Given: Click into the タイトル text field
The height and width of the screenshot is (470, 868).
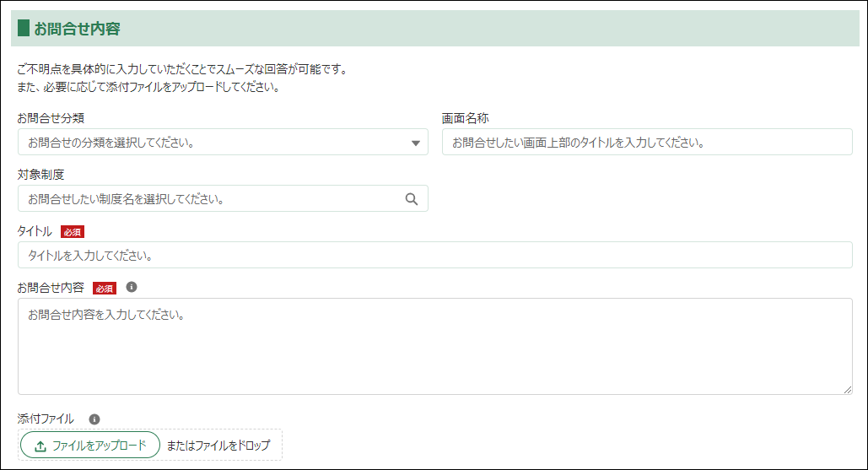Looking at the screenshot, I should click(434, 255).
